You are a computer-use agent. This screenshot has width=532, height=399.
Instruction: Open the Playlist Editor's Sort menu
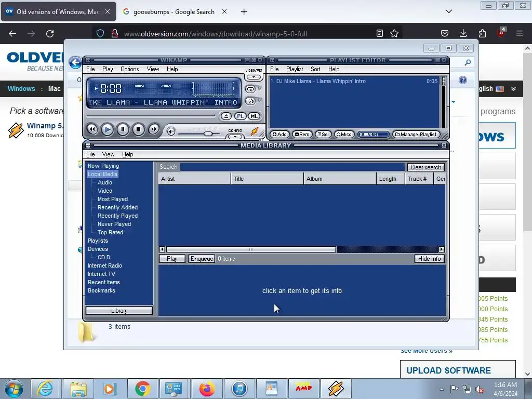point(315,69)
